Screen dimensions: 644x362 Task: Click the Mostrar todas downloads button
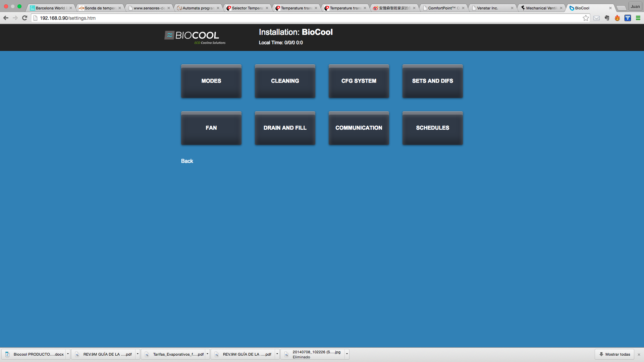614,354
